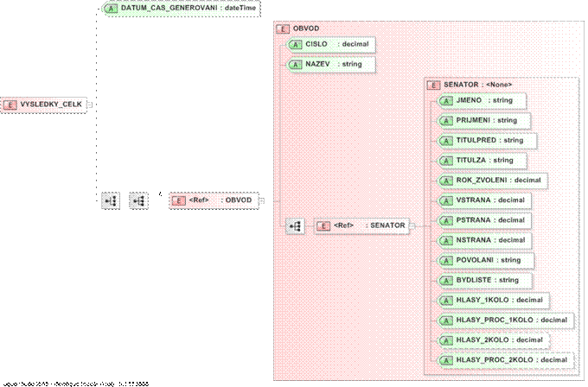The height and width of the screenshot is (387, 588).
Task: Select the sequence compositor inside OBVOD
Action: pyautogui.click(x=295, y=226)
